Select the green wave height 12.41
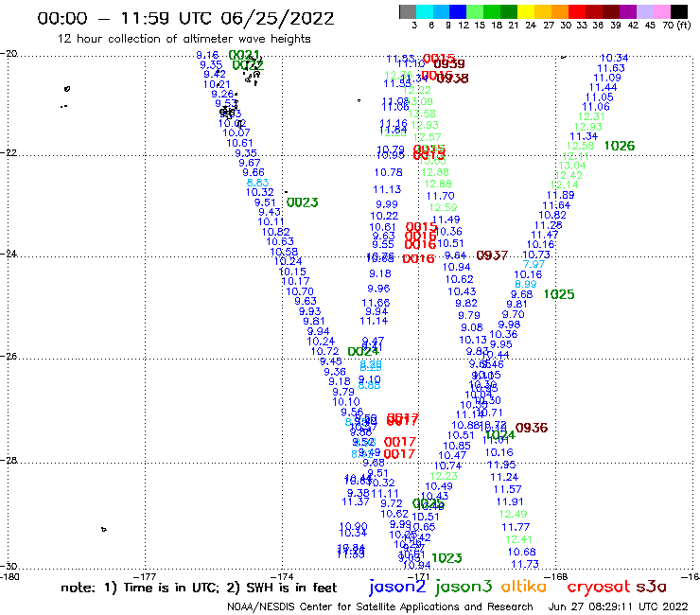The width and height of the screenshot is (700, 615). pyautogui.click(x=518, y=539)
